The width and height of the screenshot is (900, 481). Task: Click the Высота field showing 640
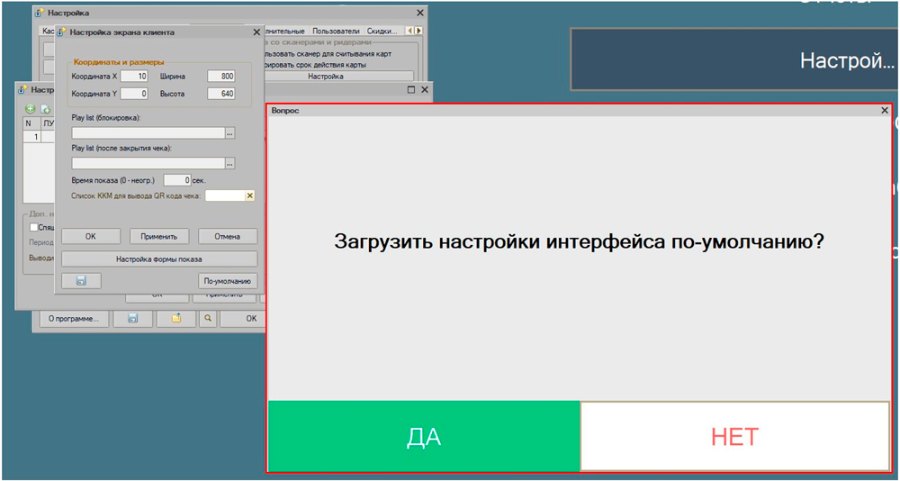pyautogui.click(x=222, y=94)
